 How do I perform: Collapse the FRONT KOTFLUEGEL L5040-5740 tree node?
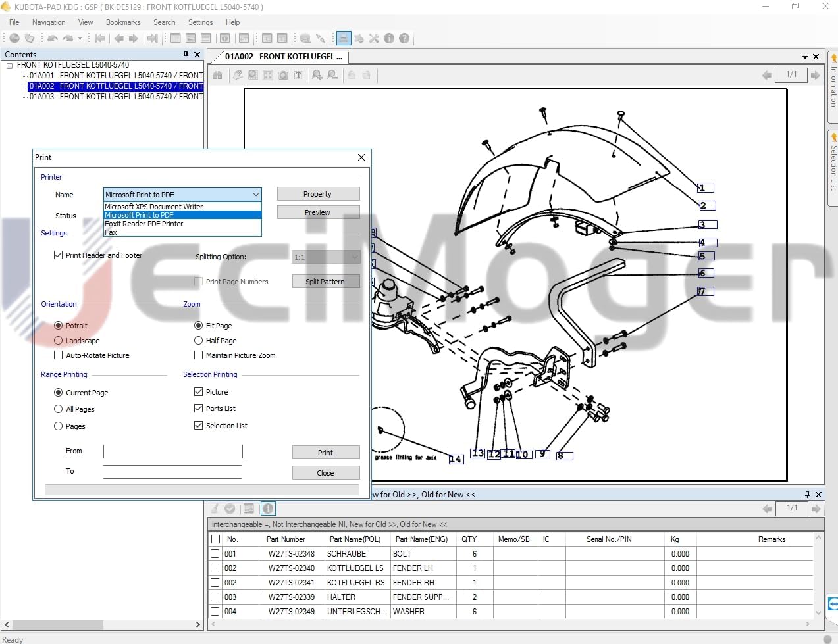tap(9, 64)
